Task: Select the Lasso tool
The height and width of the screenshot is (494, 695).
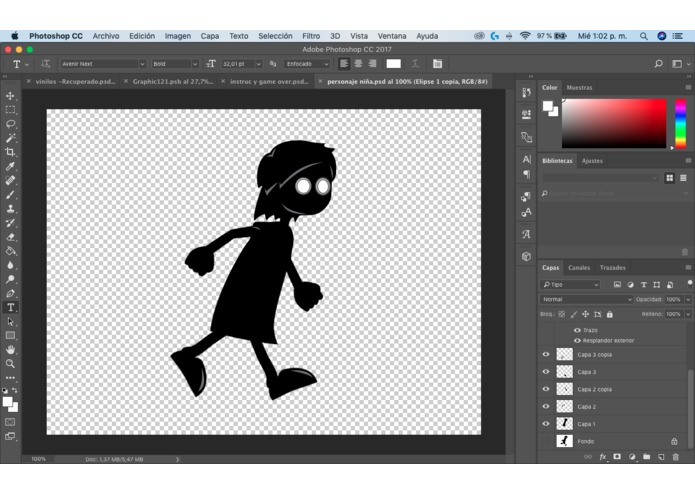Action: (10, 124)
